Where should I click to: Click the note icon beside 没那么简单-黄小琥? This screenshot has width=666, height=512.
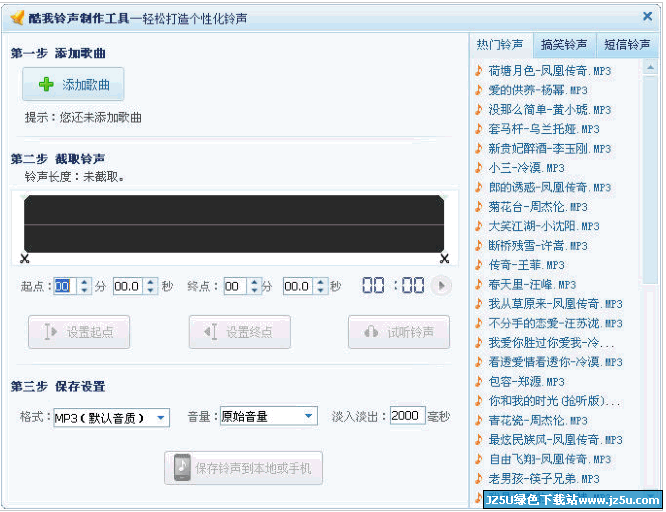479,110
